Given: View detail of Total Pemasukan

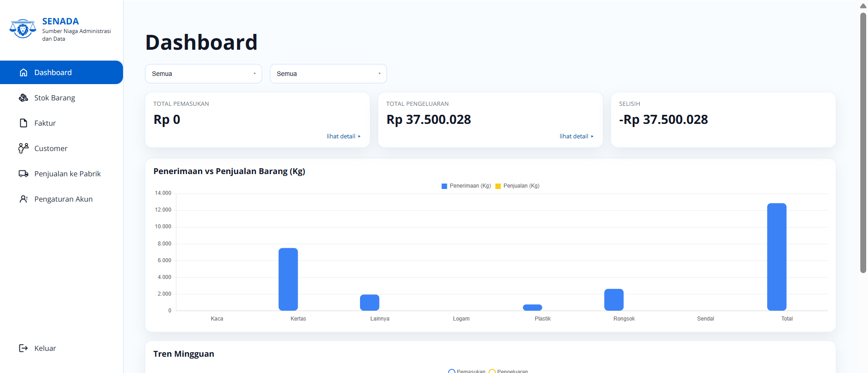Looking at the screenshot, I should pyautogui.click(x=343, y=136).
